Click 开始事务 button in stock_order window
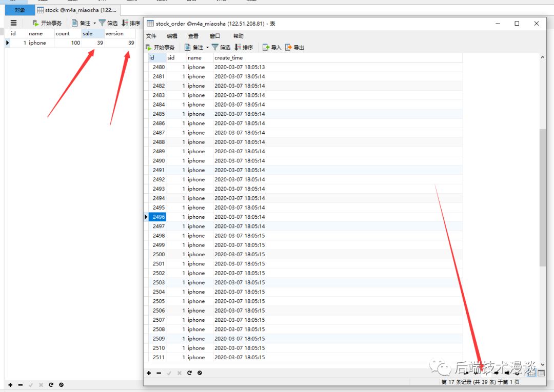 160,47
